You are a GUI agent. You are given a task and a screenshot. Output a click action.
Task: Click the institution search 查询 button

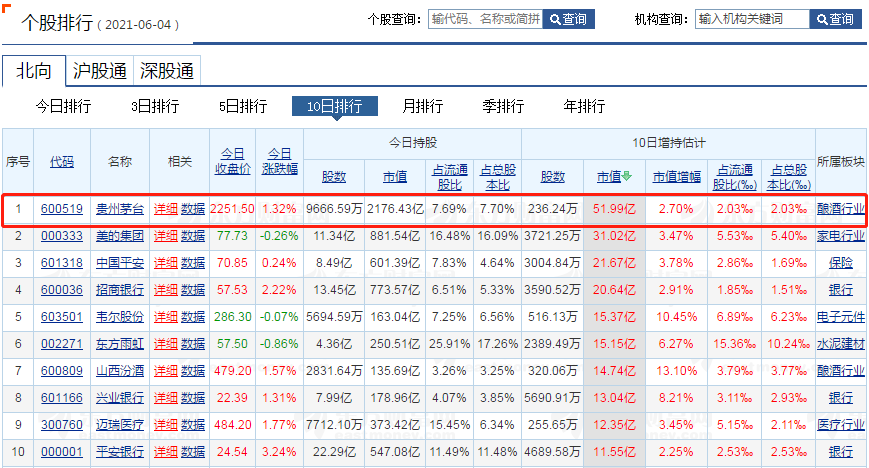point(836,19)
